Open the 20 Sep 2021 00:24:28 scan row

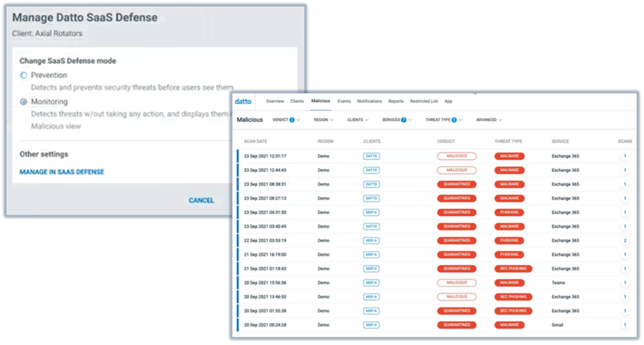pos(435,325)
